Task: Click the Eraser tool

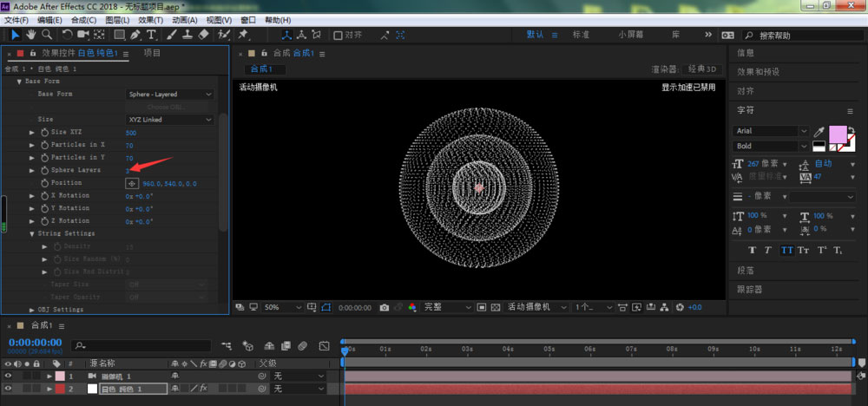Action: coord(203,35)
